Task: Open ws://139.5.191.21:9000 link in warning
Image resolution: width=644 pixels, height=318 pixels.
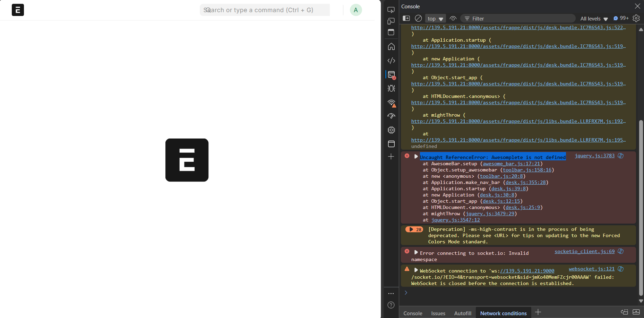Action: 527,271
